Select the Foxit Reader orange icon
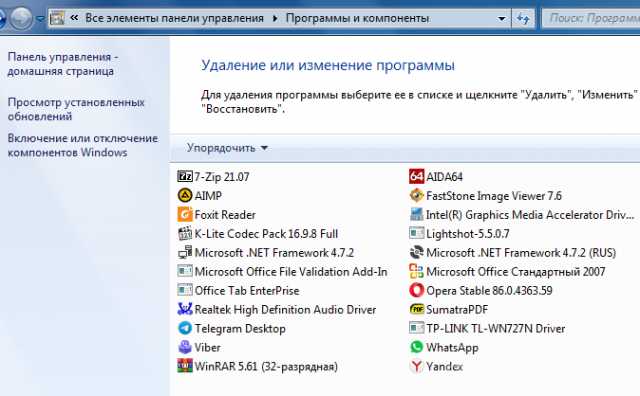Viewport: 640px width, 396px height. (x=185, y=214)
